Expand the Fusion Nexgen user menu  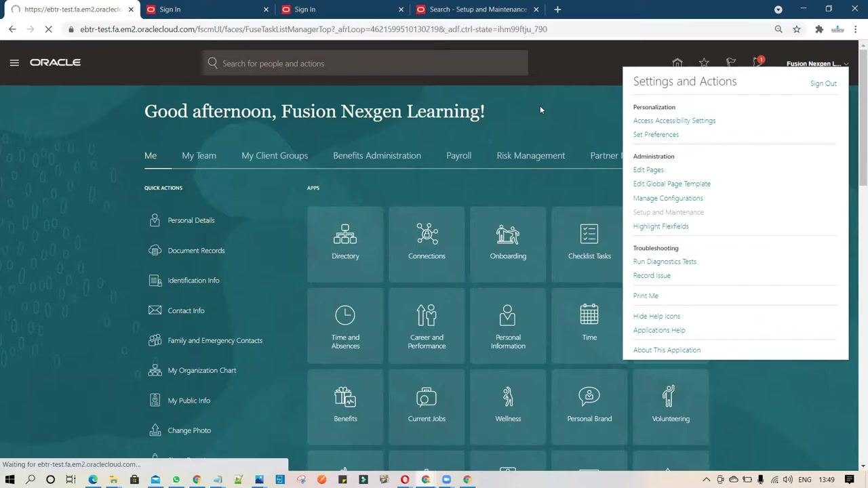tap(817, 64)
